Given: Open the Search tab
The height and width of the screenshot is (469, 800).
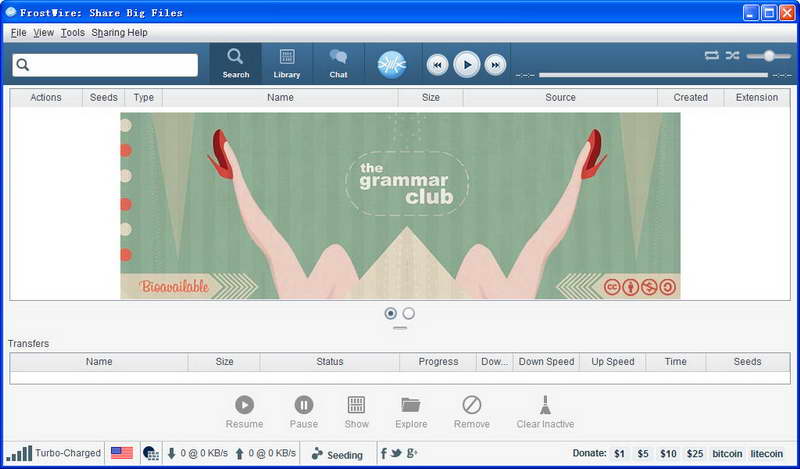Looking at the screenshot, I should tap(235, 63).
